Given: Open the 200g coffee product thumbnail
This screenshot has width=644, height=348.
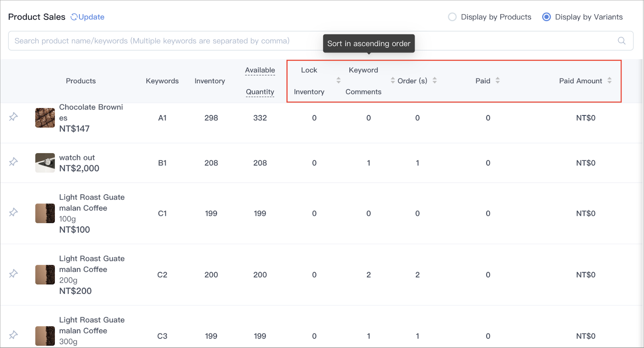Looking at the screenshot, I should tap(45, 275).
